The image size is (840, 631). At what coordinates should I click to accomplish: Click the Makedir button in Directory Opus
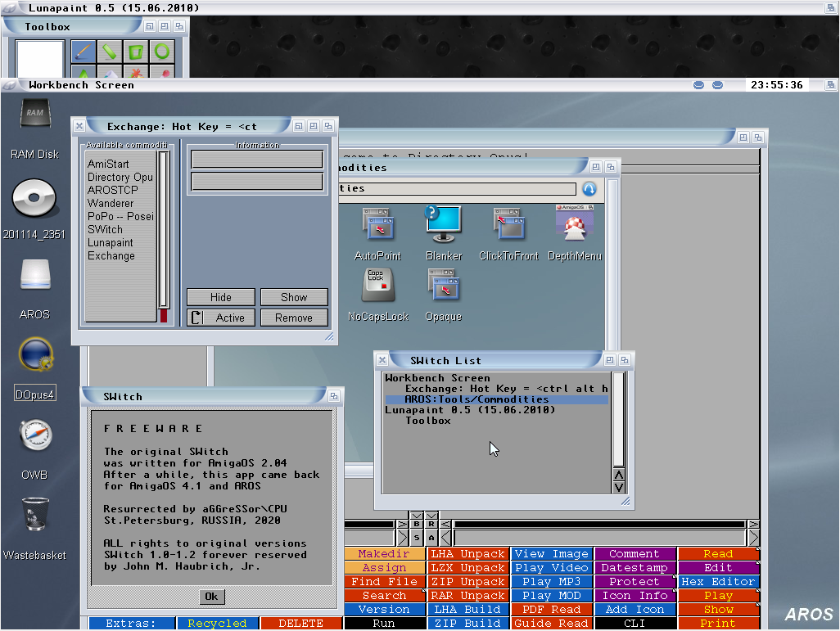384,554
